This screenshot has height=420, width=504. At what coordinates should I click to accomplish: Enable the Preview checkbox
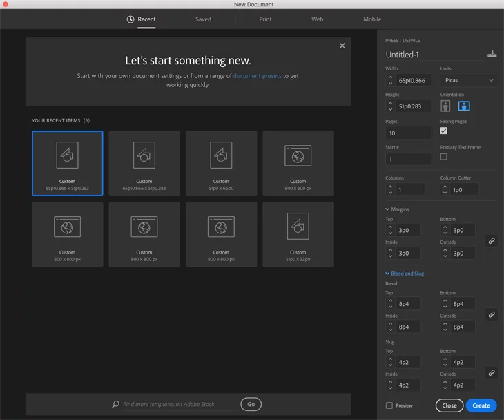(389, 405)
